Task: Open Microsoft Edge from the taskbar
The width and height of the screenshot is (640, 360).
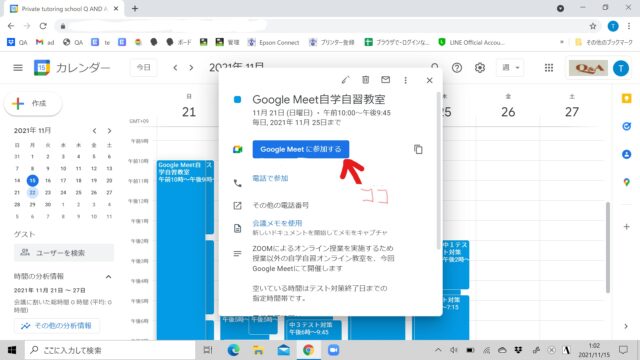Action: (x=233, y=350)
